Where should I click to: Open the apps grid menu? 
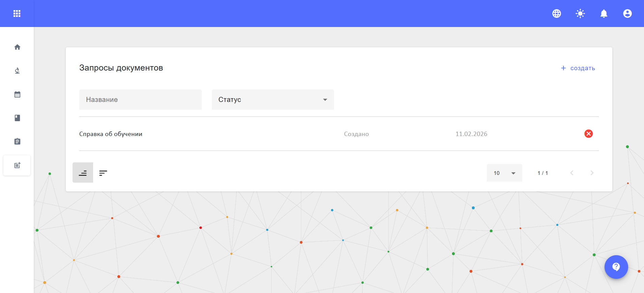(17, 14)
